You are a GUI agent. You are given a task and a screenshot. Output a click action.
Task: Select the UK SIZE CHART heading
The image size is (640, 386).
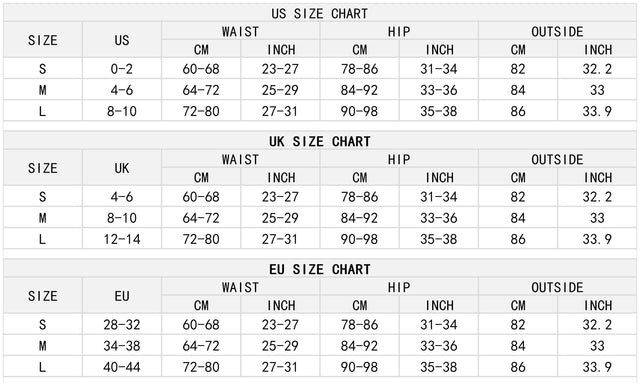coord(320,141)
